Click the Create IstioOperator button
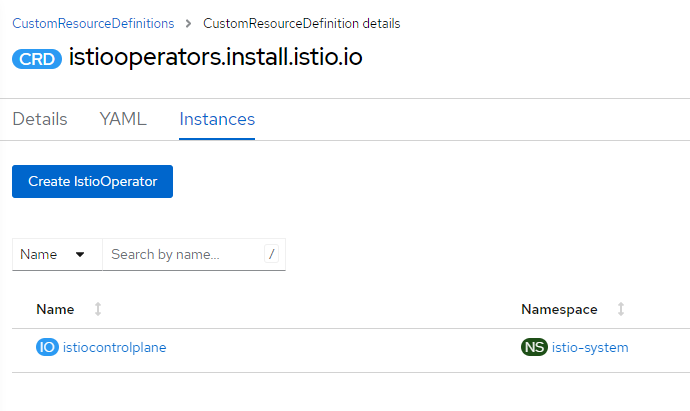The width and height of the screenshot is (690, 411). [x=92, y=181]
